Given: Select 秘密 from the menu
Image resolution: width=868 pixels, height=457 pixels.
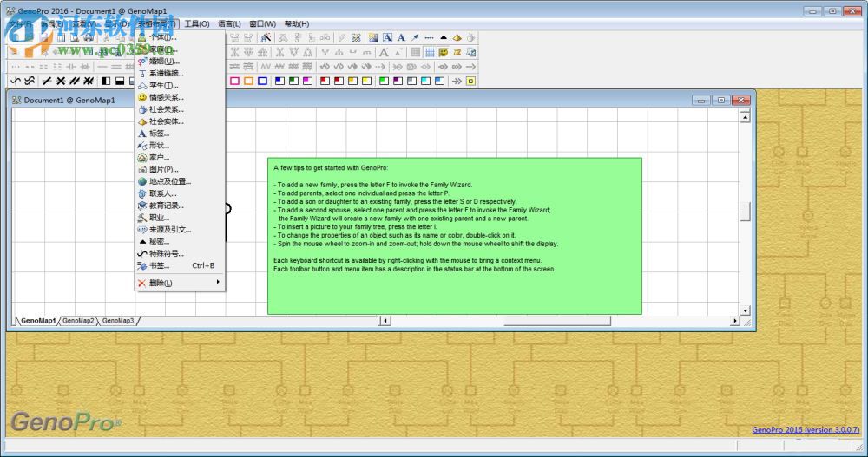Looking at the screenshot, I should (180, 242).
